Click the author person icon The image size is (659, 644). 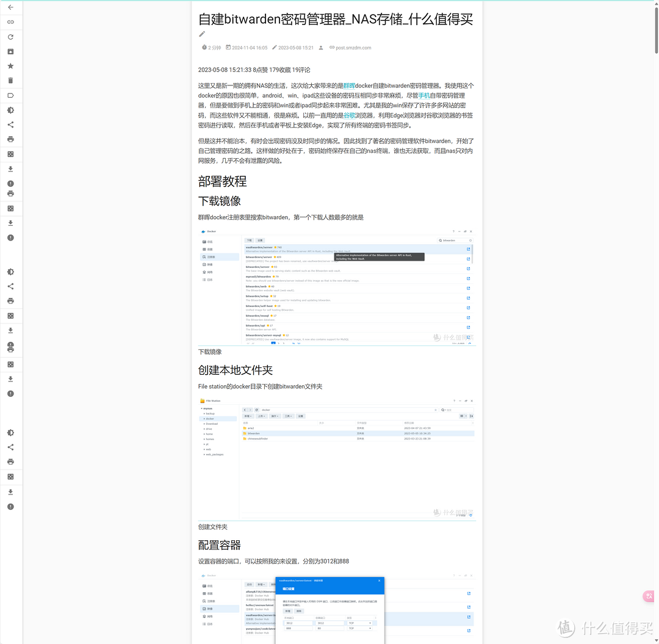click(321, 48)
